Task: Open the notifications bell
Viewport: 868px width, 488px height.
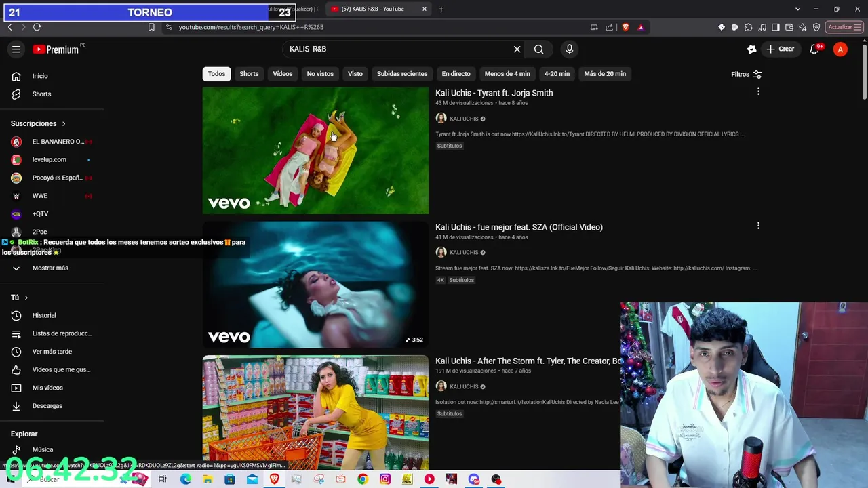Action: [x=814, y=49]
